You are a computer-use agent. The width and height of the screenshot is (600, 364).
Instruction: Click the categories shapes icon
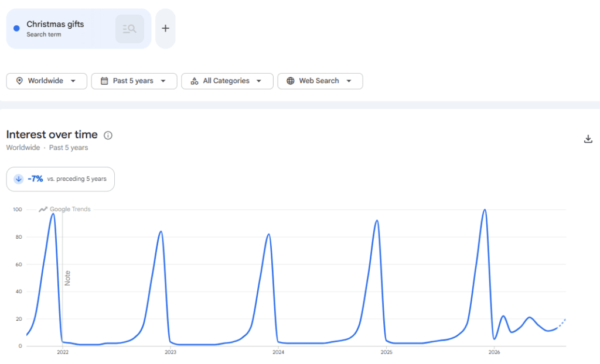pos(195,81)
